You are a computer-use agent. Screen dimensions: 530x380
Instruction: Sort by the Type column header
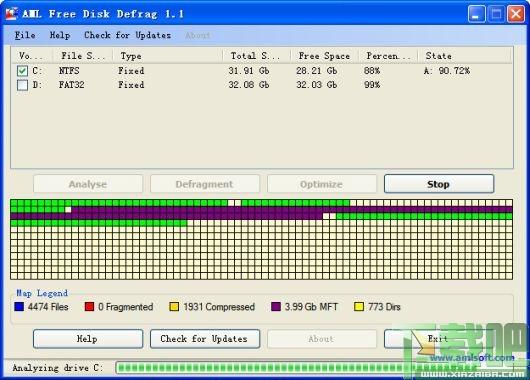pos(168,56)
